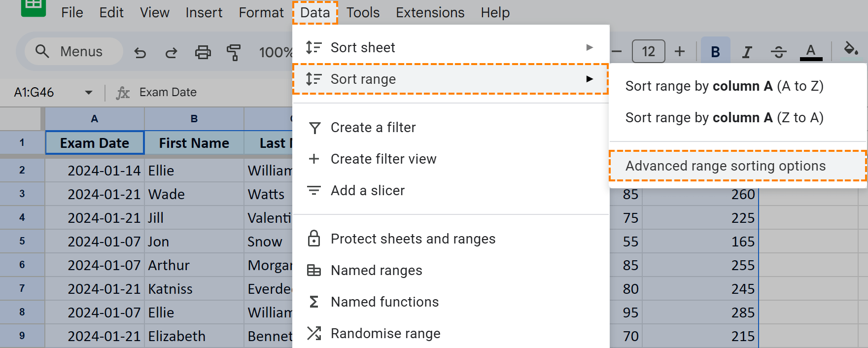Decrease font size with minus icon
This screenshot has width=868, height=348.
pos(617,51)
